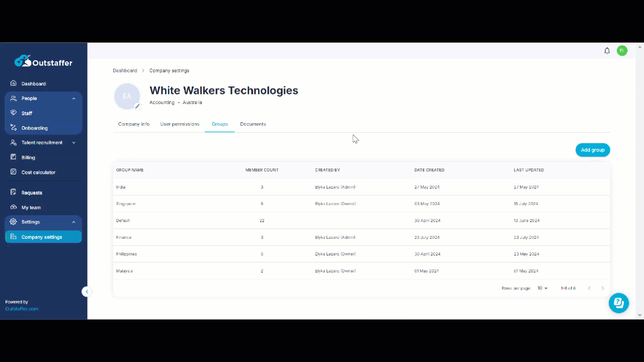The width and height of the screenshot is (644, 362).
Task: Click the Company settings building icon
Action: coord(14,237)
